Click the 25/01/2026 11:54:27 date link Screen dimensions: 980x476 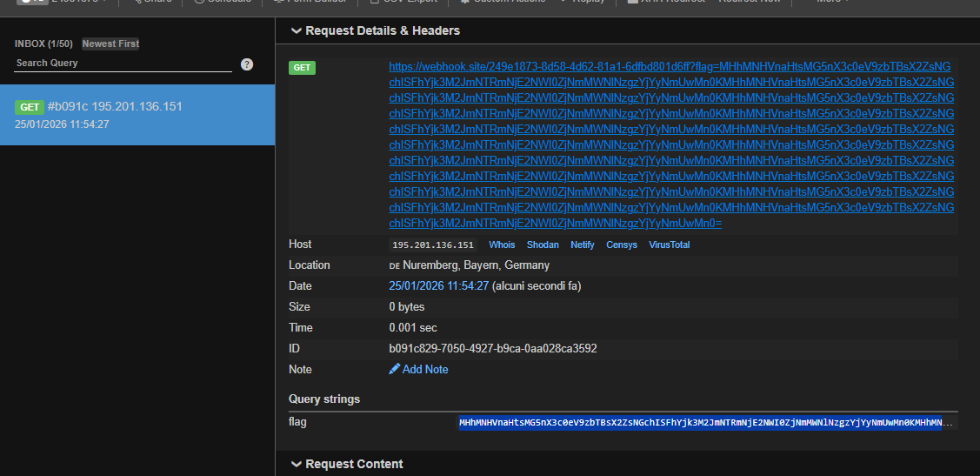(x=439, y=286)
